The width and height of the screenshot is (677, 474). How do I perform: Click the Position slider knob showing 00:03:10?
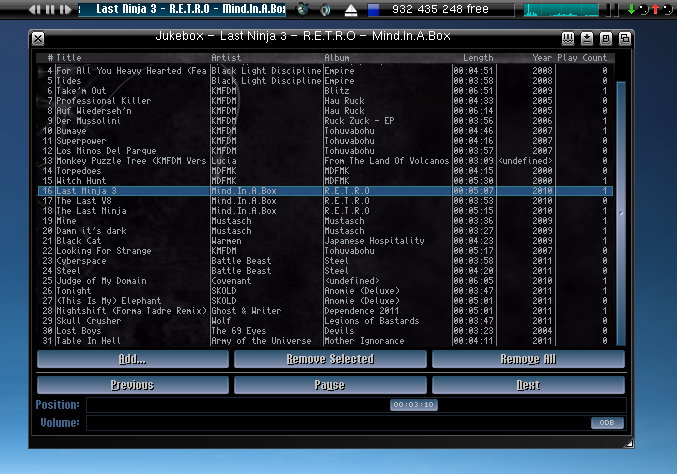pyautogui.click(x=414, y=405)
